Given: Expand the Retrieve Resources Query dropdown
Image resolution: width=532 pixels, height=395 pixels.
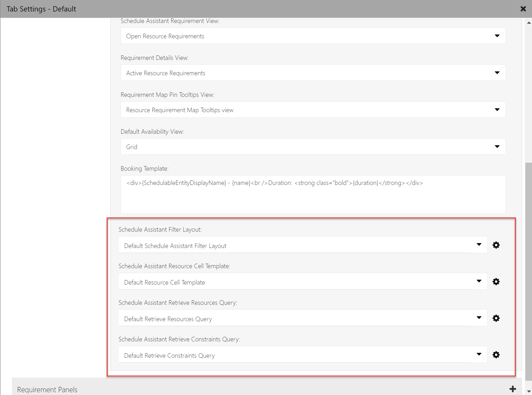Looking at the screenshot, I should click(x=479, y=318).
